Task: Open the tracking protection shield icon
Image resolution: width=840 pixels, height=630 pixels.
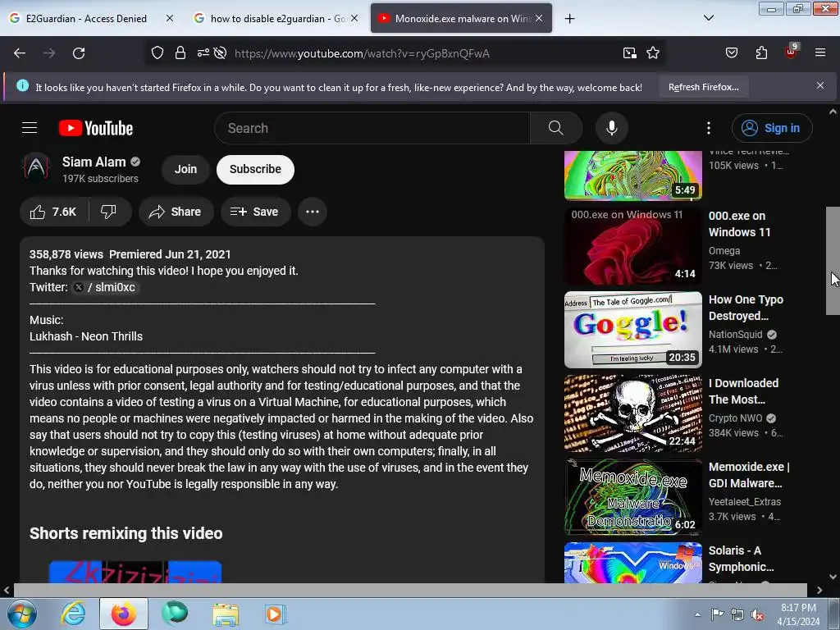Action: click(157, 53)
